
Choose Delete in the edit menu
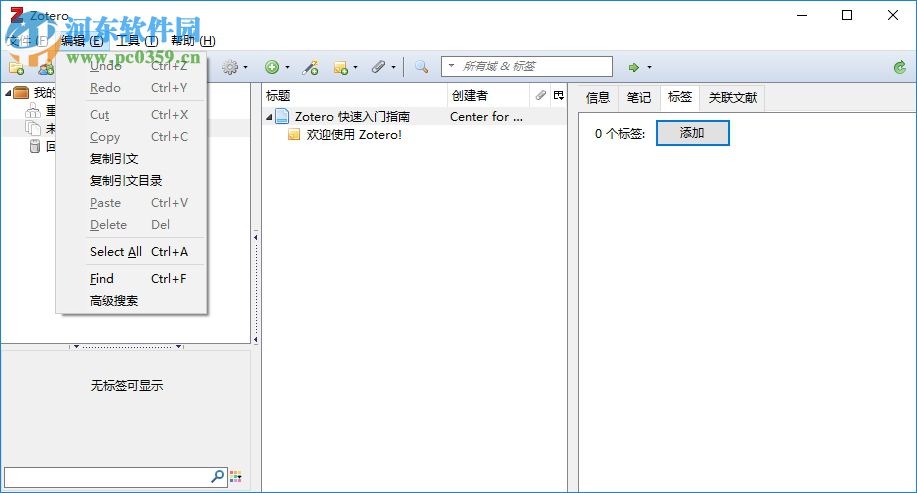pyautogui.click(x=132, y=225)
